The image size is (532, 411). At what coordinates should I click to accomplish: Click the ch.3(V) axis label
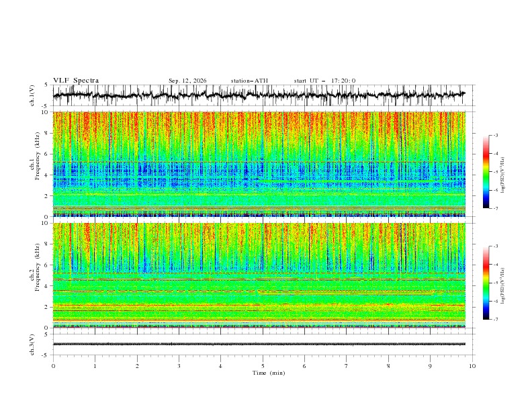32,345
